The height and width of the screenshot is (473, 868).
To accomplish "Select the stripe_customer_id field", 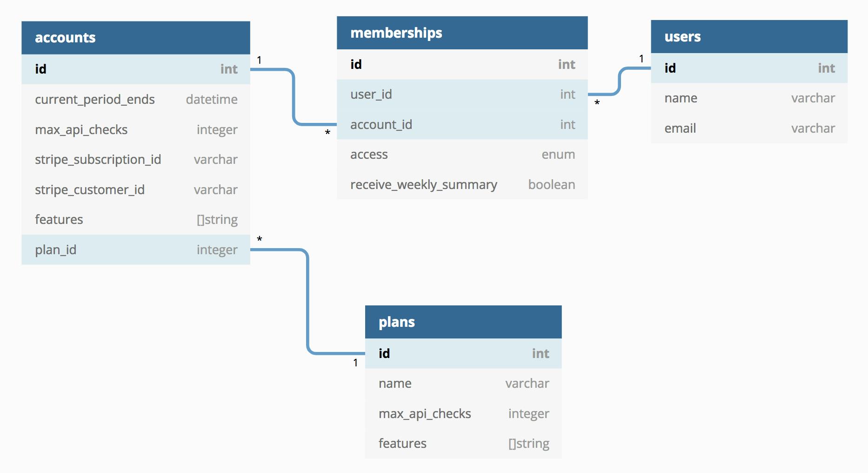I will point(136,189).
